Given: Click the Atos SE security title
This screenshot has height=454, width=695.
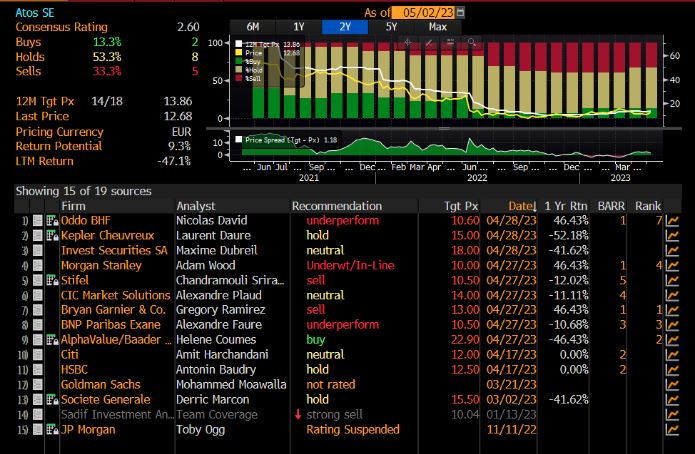Looking at the screenshot, I should pos(35,12).
